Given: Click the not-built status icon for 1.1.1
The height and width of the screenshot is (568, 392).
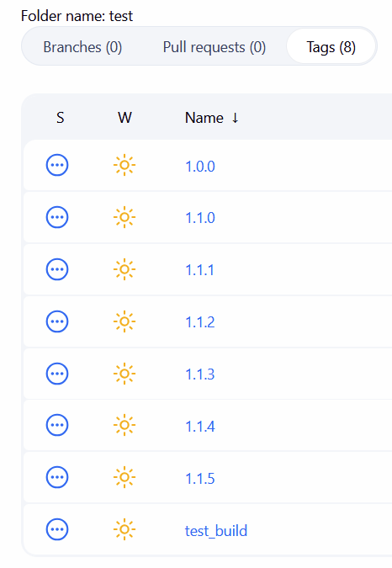Looking at the screenshot, I should pos(57,269).
